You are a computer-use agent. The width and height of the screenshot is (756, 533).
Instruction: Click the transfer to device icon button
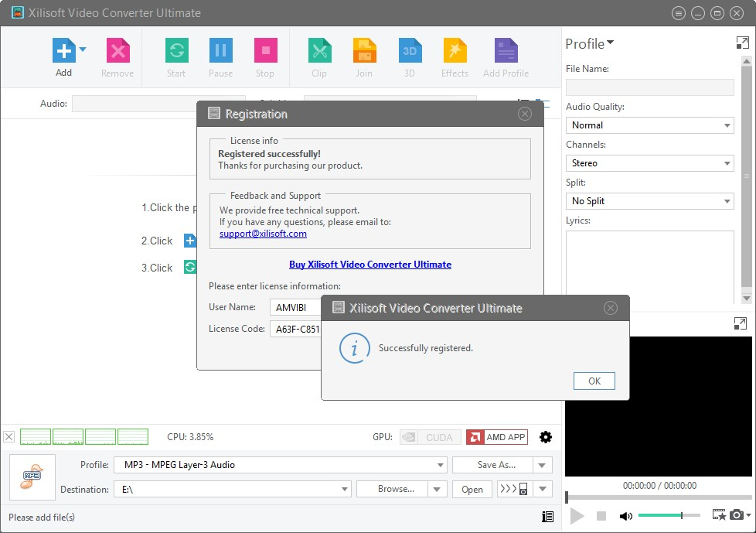515,489
